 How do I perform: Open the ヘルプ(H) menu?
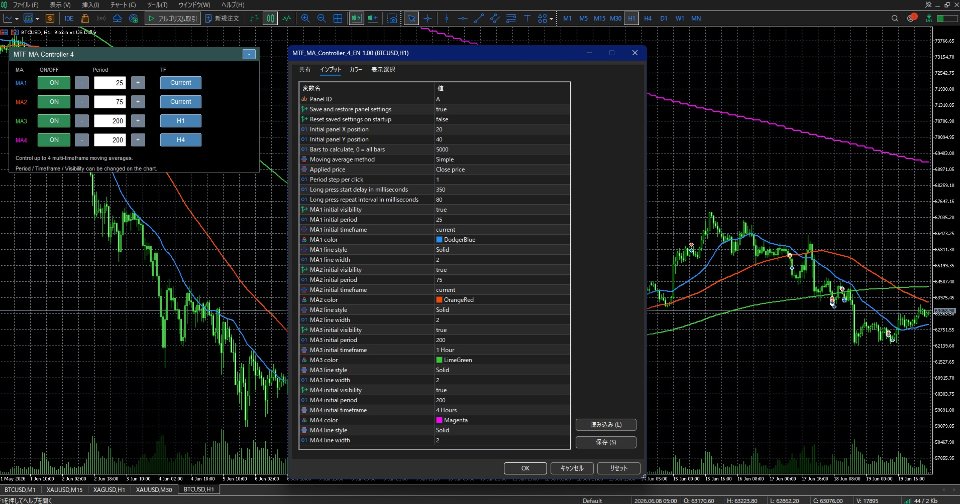[232, 4]
